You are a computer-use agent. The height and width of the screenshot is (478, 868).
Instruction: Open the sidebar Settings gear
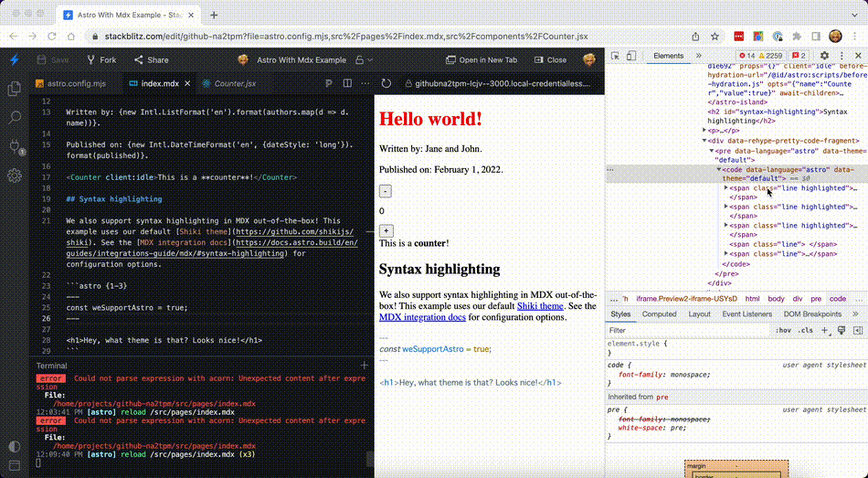tap(15, 175)
